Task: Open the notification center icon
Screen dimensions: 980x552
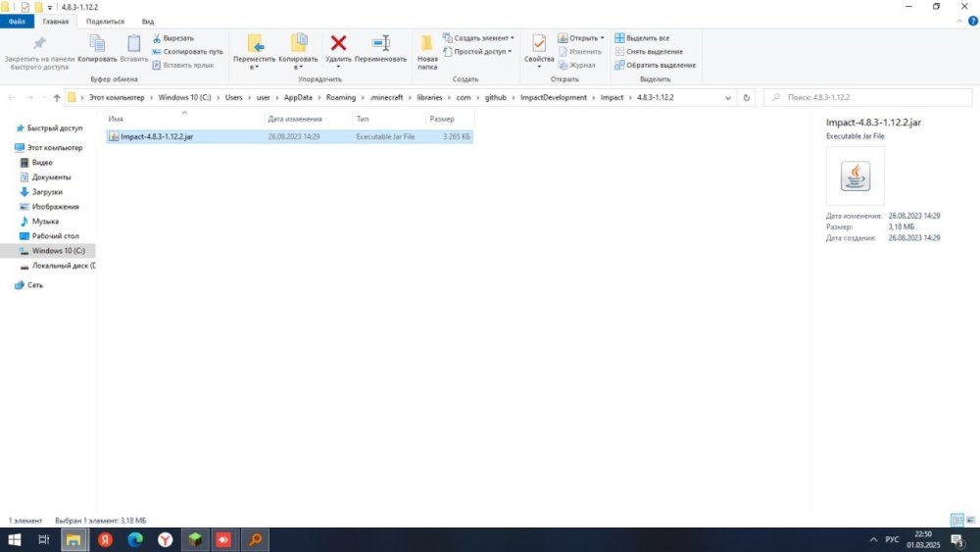Action: (956, 539)
